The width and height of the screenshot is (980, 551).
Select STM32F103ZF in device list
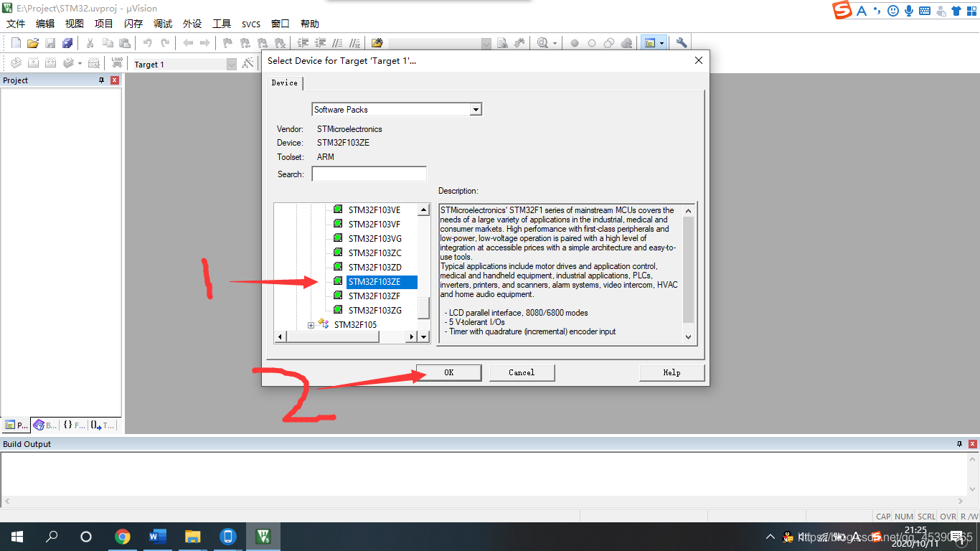coord(374,296)
